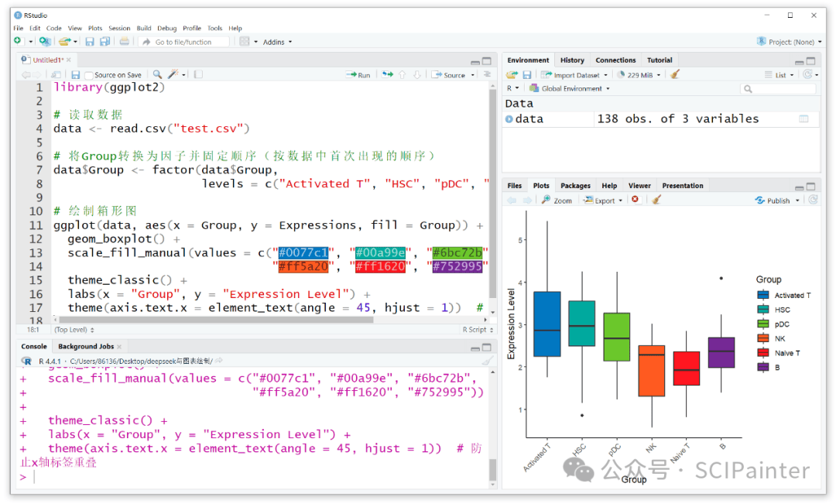Clear all plots with broom icon
This screenshot has height=504, width=836.
coord(656,200)
